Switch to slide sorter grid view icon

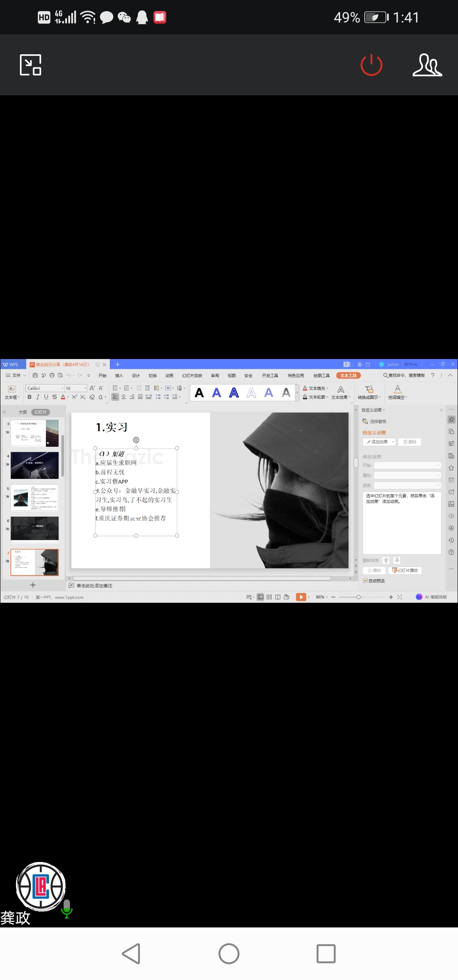269,597
